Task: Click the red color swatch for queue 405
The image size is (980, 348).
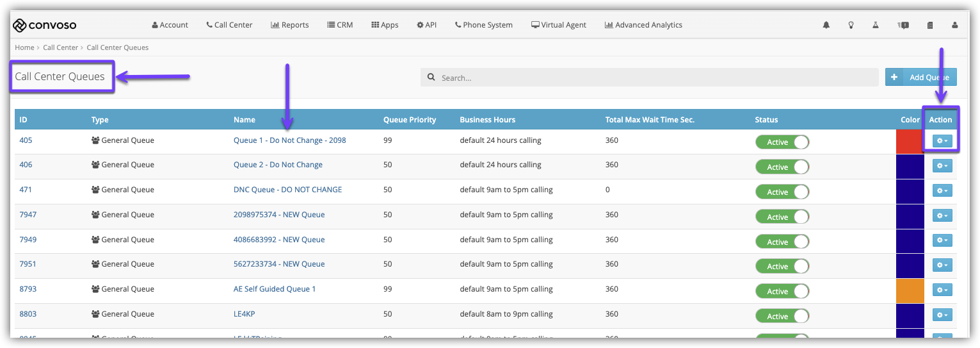Action: coord(910,142)
